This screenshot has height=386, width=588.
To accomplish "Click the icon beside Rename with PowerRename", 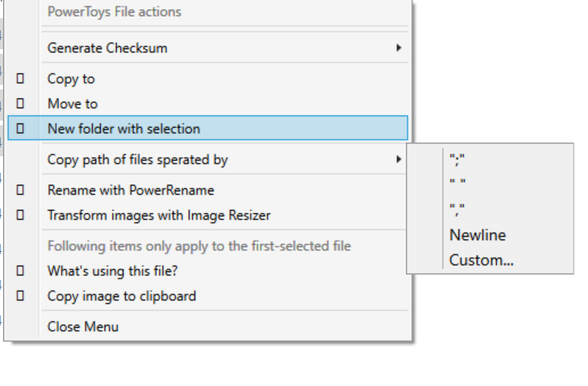I will click(20, 190).
